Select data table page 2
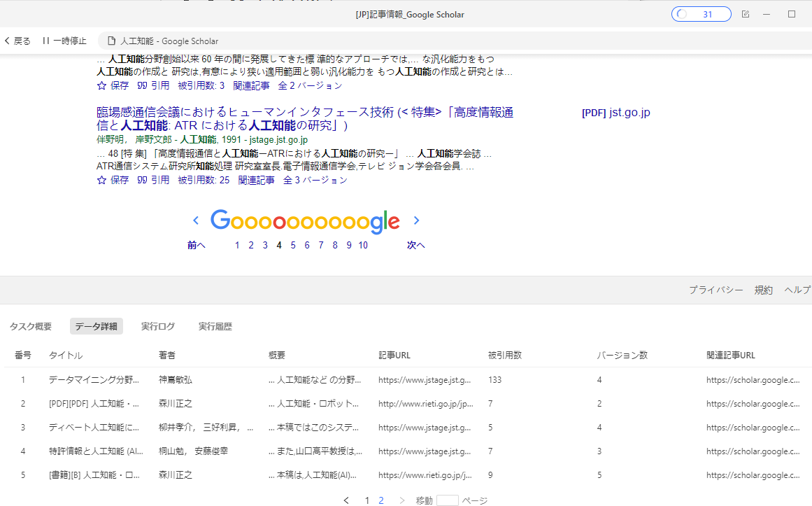Viewport: 812px width, 506px height. (x=381, y=500)
